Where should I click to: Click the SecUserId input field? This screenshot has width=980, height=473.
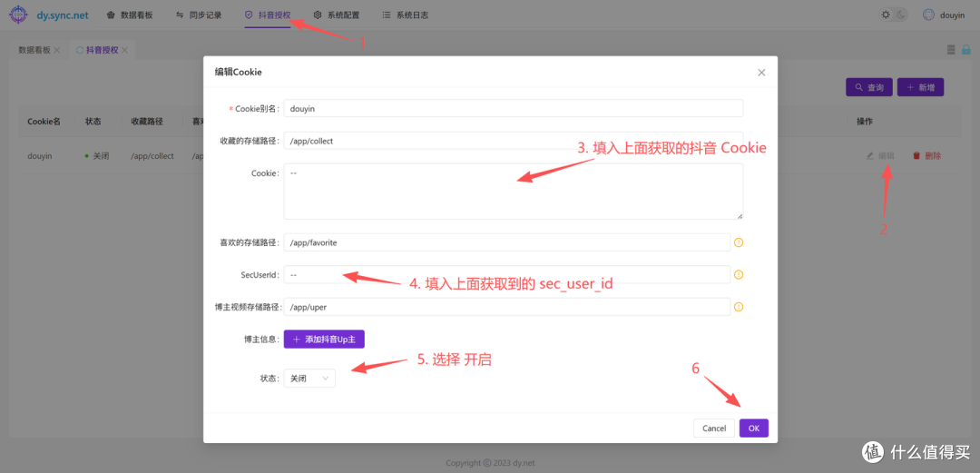coord(507,274)
